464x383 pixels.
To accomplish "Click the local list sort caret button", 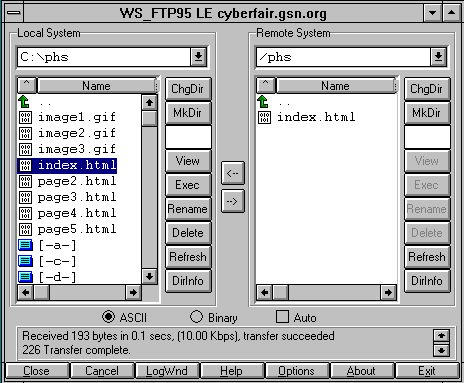I will [26, 85].
